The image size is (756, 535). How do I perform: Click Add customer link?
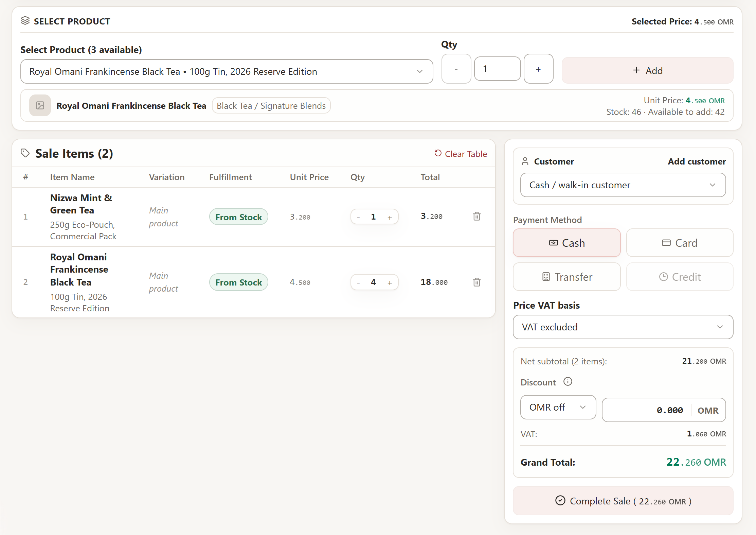(x=697, y=161)
